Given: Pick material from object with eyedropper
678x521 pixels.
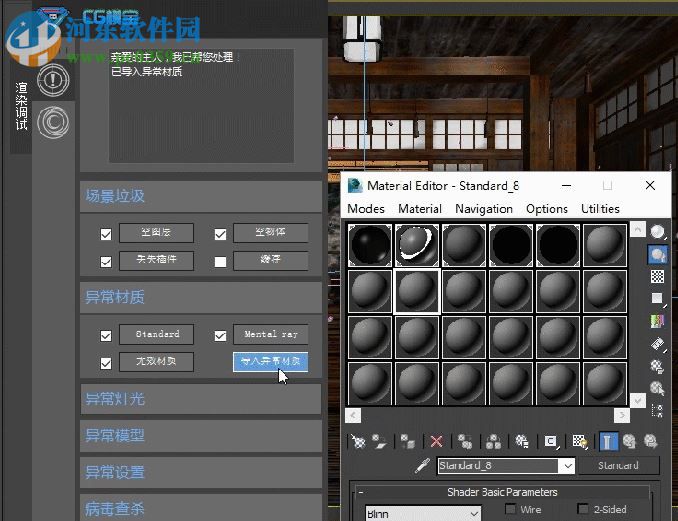Looking at the screenshot, I should coord(422,466).
